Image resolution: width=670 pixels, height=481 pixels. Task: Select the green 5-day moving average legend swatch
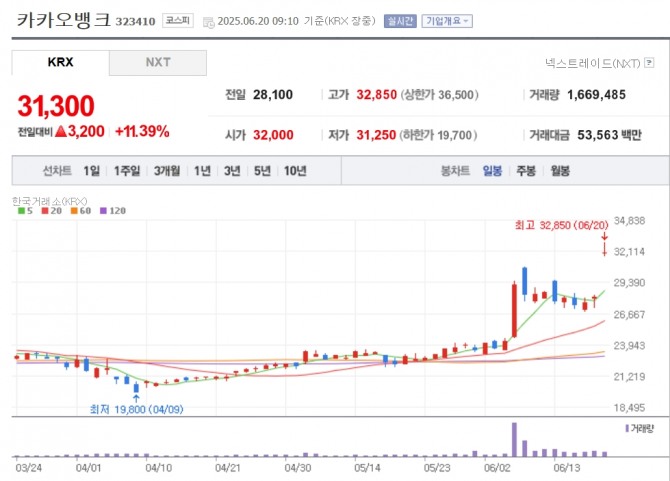click(x=21, y=211)
